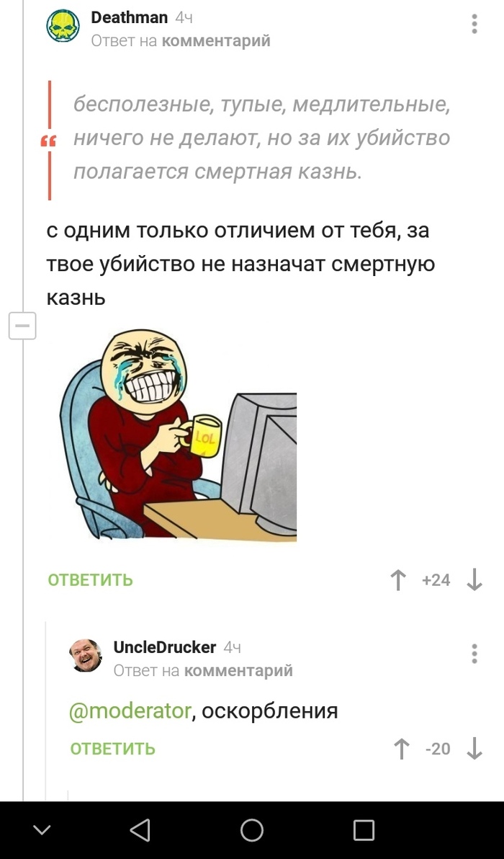Reply to Deathman via ОТВЕТИТЬ
This screenshot has height=859, width=504.
(90, 580)
